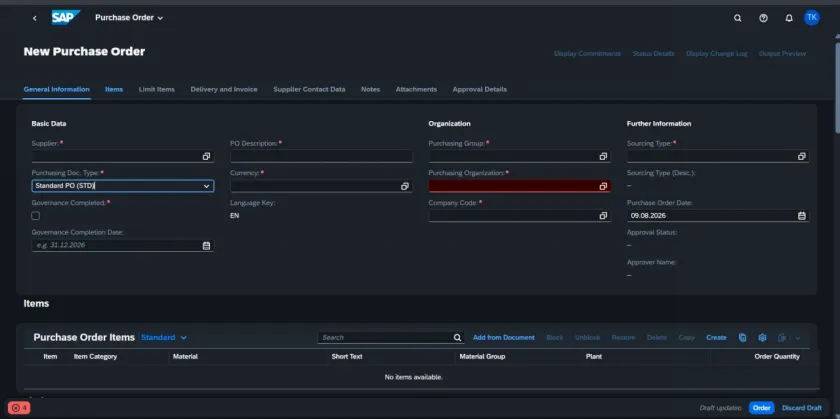Switch to Items tab
Viewport: 840px width, 419px height.
coord(114,89)
